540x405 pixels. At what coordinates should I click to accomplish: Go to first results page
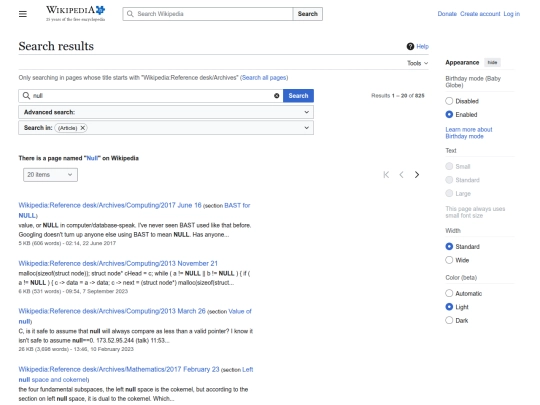386,175
